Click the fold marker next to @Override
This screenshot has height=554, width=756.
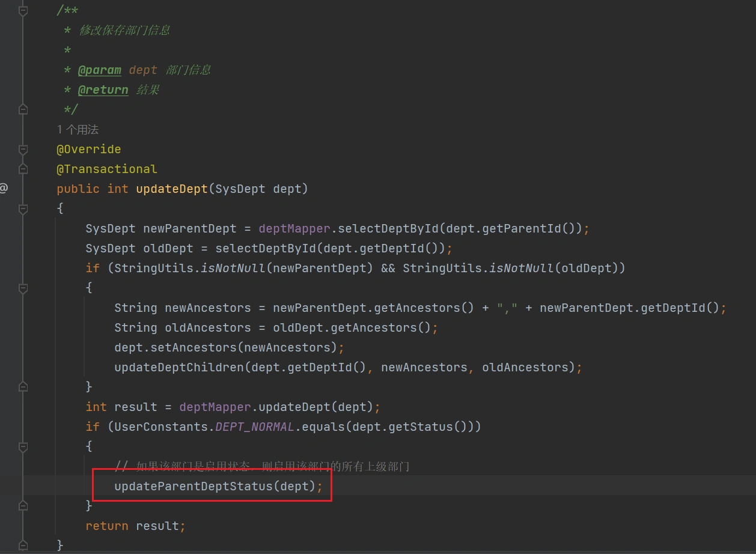point(23,149)
